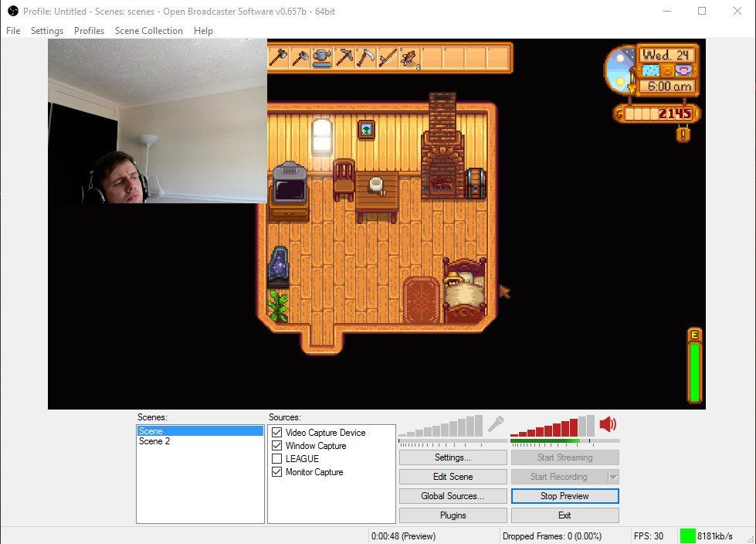
Task: Click the Plugins button
Action: [x=453, y=515]
